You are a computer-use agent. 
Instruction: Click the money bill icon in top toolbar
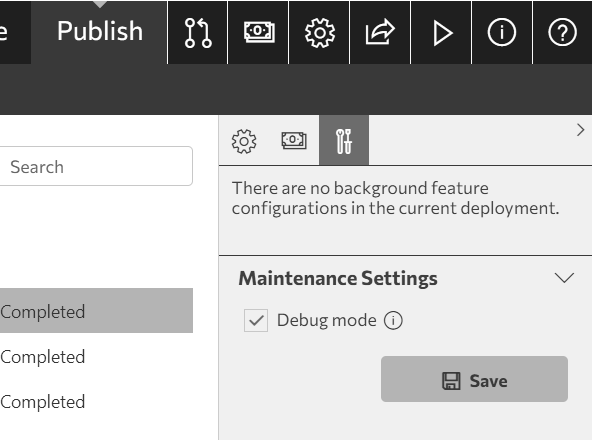coord(259,33)
